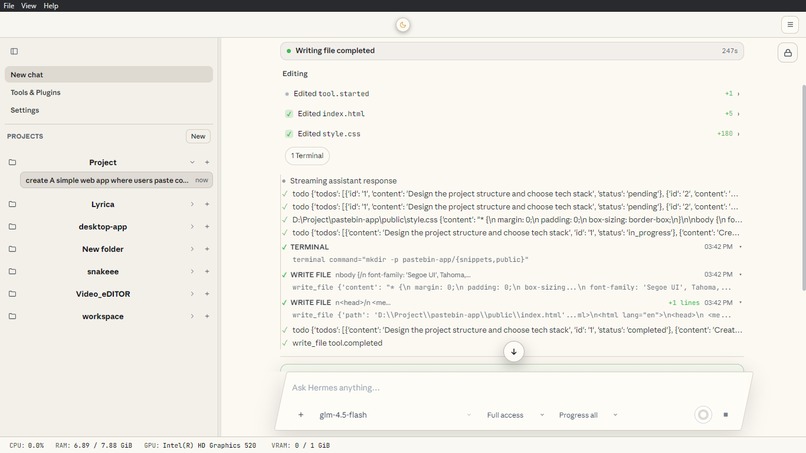Viewport: 806px width, 453px height.
Task: Click the GPU Intel HD Graphics status entry
Action: [200, 445]
